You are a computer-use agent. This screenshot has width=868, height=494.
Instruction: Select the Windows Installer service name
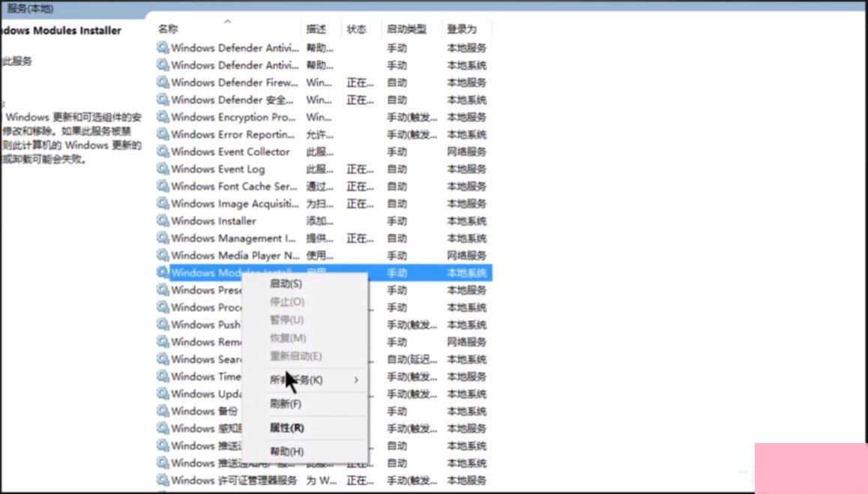coord(214,221)
